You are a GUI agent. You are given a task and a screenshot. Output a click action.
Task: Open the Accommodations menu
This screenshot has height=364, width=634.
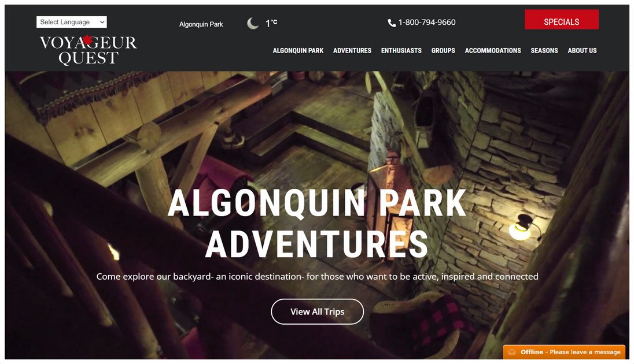[x=493, y=50]
